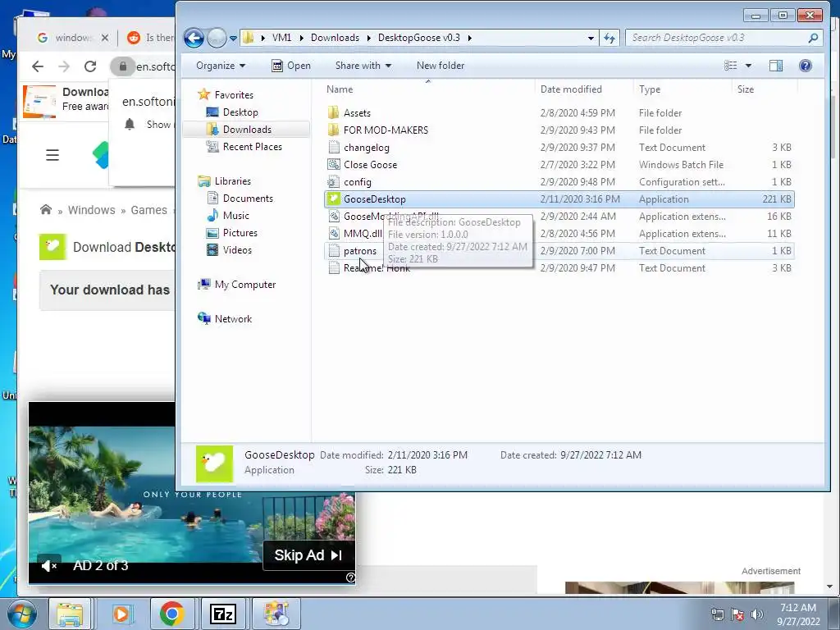Select Downloads in the navigation pane

pos(247,129)
